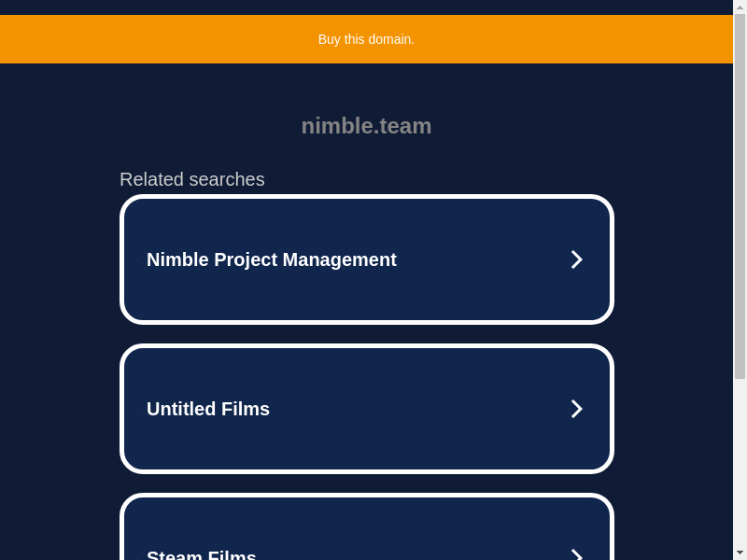This screenshot has height=560, width=747.
Task: Click the orange banner left of its text
Action: pos(140,39)
